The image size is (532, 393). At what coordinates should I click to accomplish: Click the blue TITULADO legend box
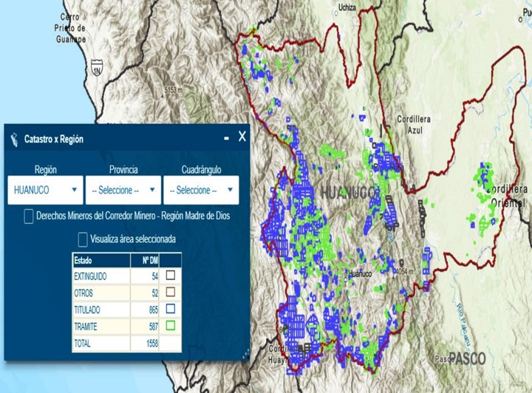click(x=171, y=309)
